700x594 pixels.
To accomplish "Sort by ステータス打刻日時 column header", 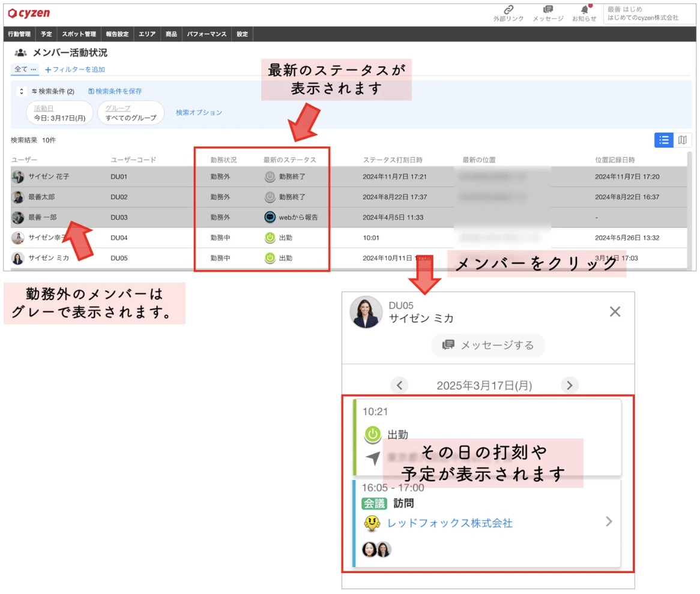I will click(x=393, y=160).
